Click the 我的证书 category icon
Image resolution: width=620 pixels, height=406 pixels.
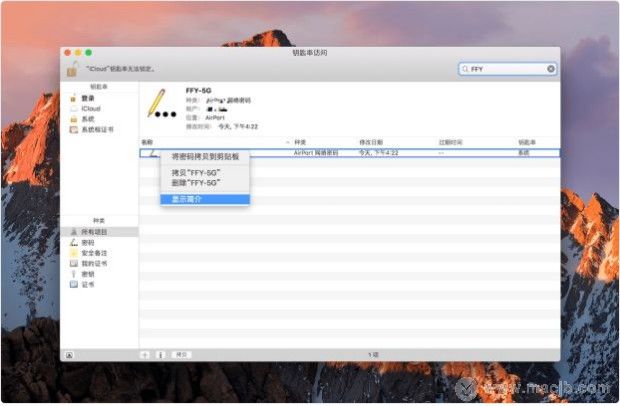(74, 263)
